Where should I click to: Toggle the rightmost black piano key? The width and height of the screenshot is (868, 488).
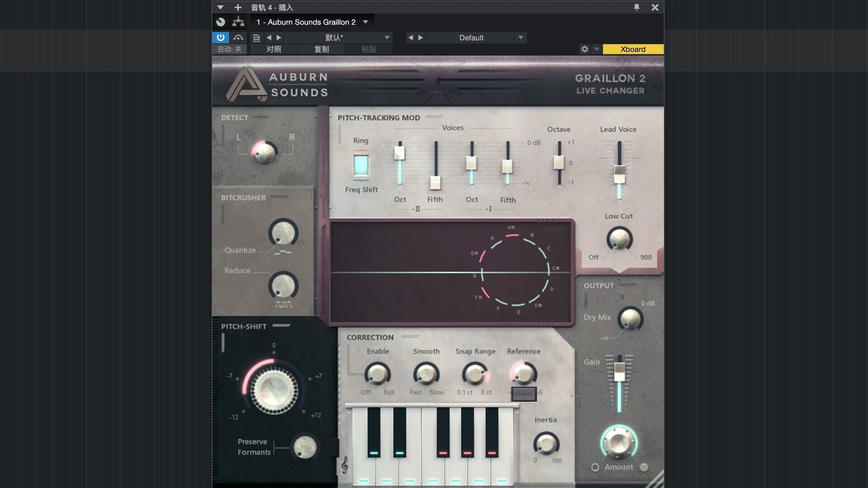(x=492, y=432)
